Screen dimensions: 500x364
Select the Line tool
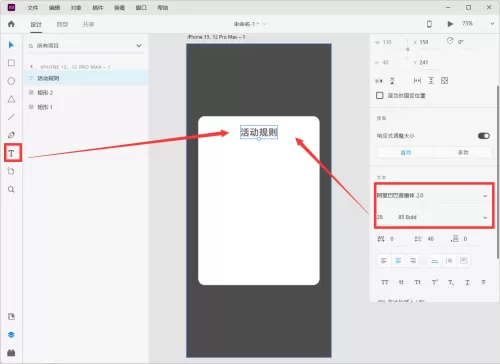point(11,117)
